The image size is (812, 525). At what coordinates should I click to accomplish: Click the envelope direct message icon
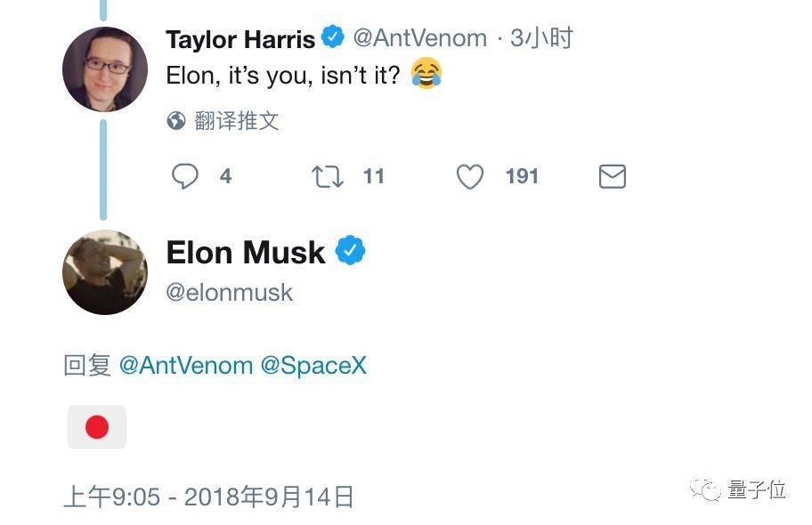[x=612, y=176]
